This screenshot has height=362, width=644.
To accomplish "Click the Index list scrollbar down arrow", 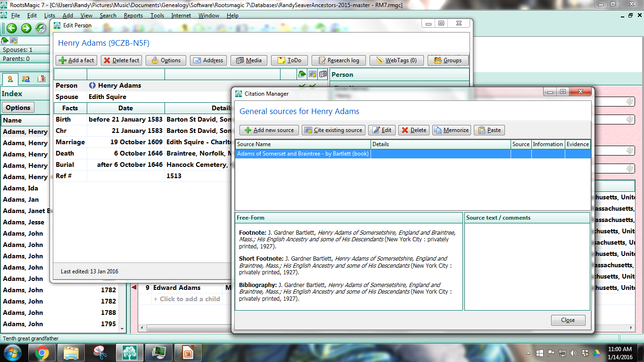I will tap(123, 329).
